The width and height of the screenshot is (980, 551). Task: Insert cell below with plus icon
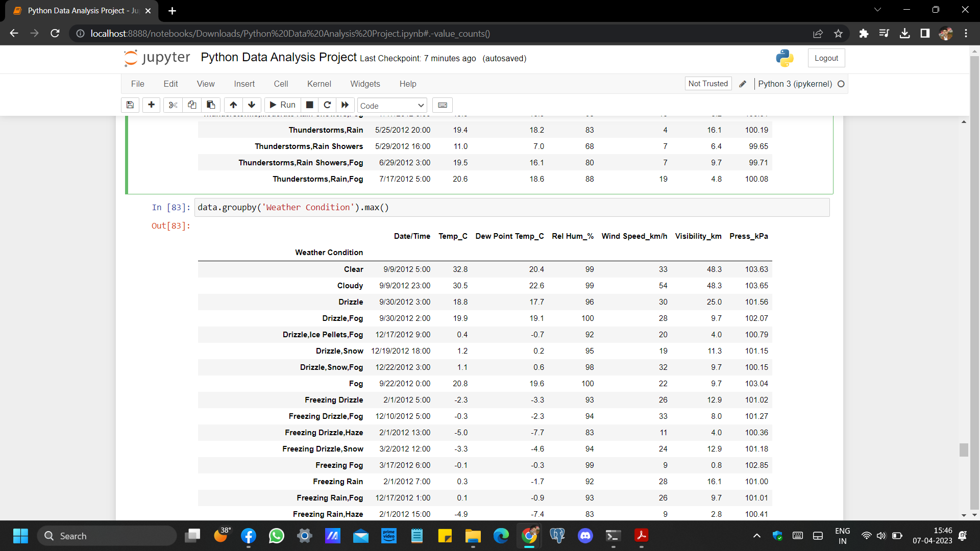click(x=151, y=105)
